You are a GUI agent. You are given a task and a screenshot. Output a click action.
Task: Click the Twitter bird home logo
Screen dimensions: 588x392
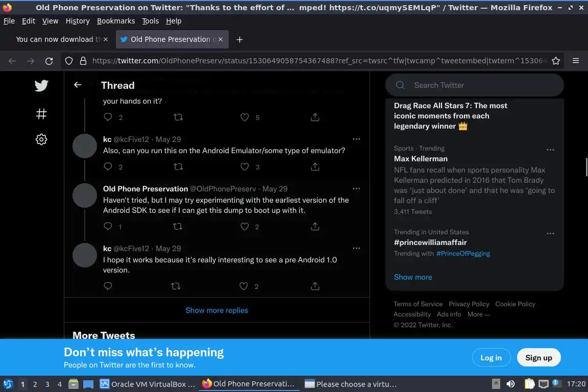click(x=41, y=86)
